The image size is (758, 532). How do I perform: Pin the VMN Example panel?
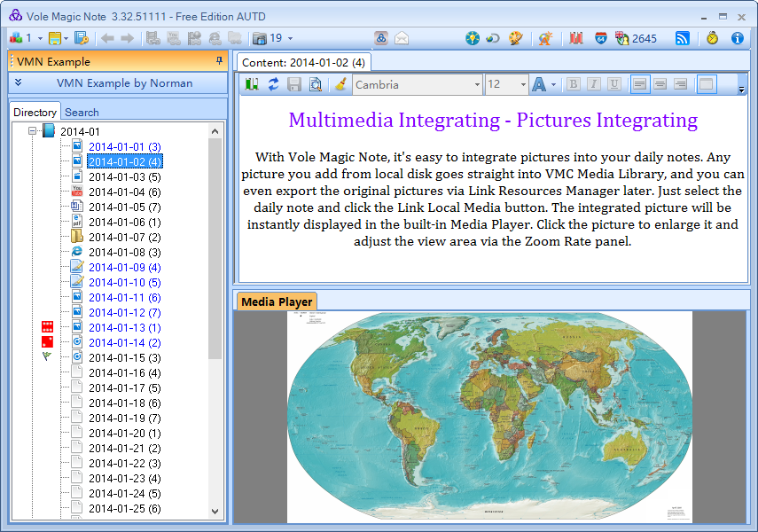pyautogui.click(x=219, y=60)
